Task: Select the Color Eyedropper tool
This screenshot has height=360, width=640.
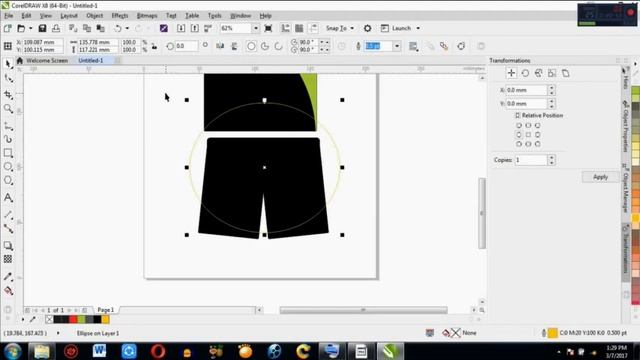Action: pos(8,277)
